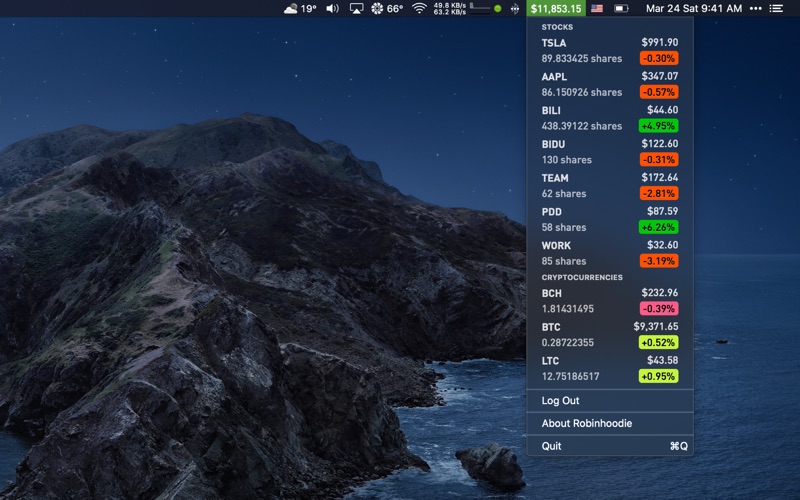Click the STOCKS section header
The width and height of the screenshot is (800, 500).
pos(557,27)
